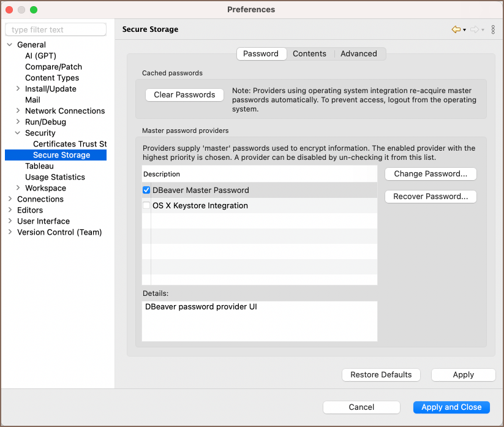504x427 pixels.
Task: Open the forward history dropdown arrow
Action: coord(483,30)
